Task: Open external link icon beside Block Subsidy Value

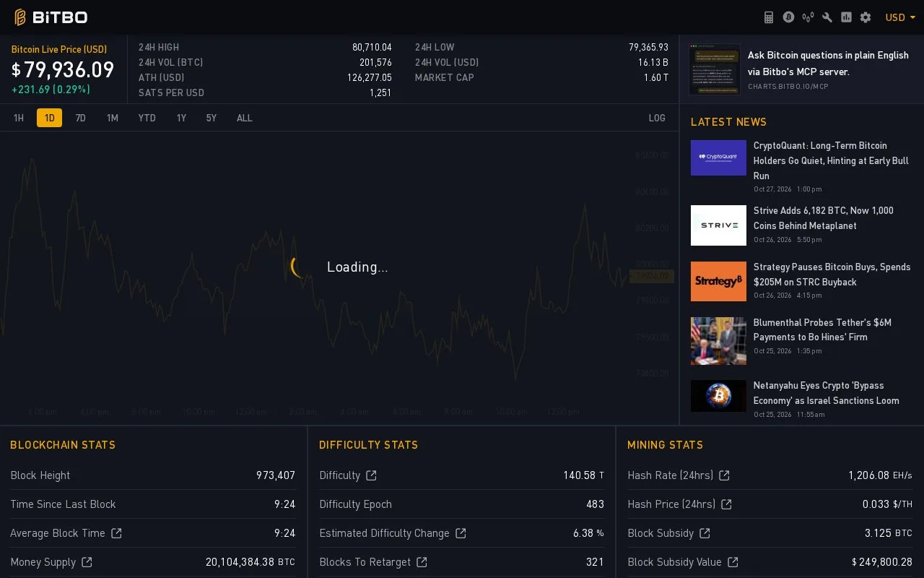Action: pos(733,562)
